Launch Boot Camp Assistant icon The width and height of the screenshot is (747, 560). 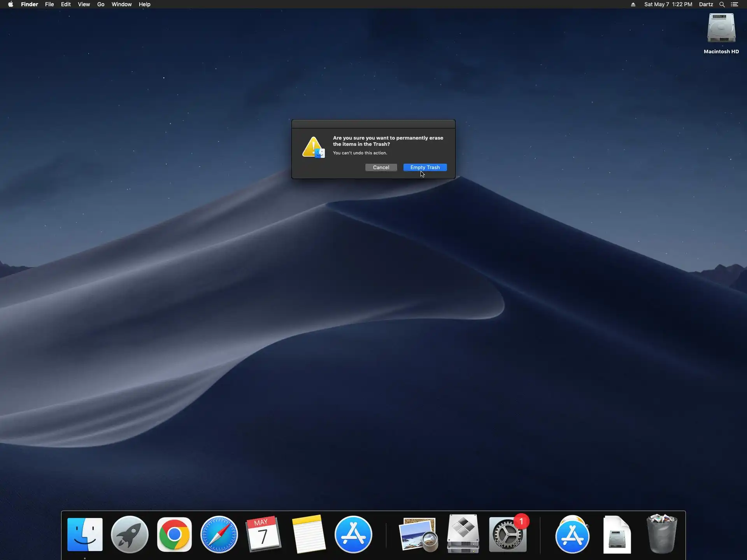pos(463,534)
